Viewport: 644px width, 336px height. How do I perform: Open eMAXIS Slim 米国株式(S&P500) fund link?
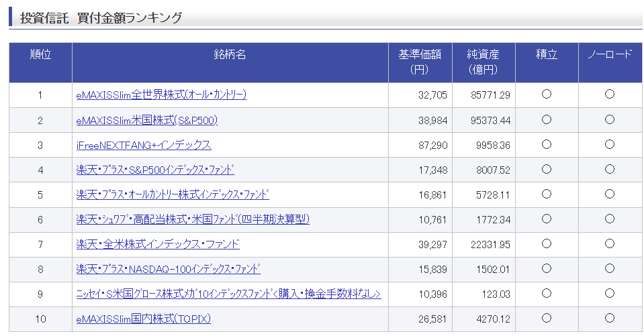click(x=147, y=120)
